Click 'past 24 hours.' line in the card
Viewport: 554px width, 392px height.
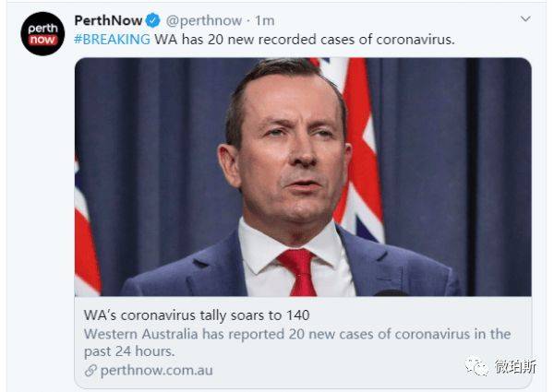tap(129, 351)
